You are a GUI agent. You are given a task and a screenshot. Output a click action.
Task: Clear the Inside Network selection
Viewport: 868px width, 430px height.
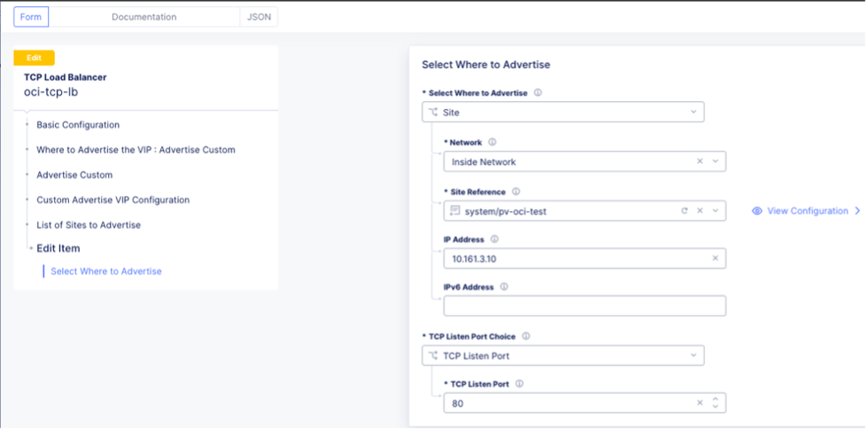click(700, 161)
